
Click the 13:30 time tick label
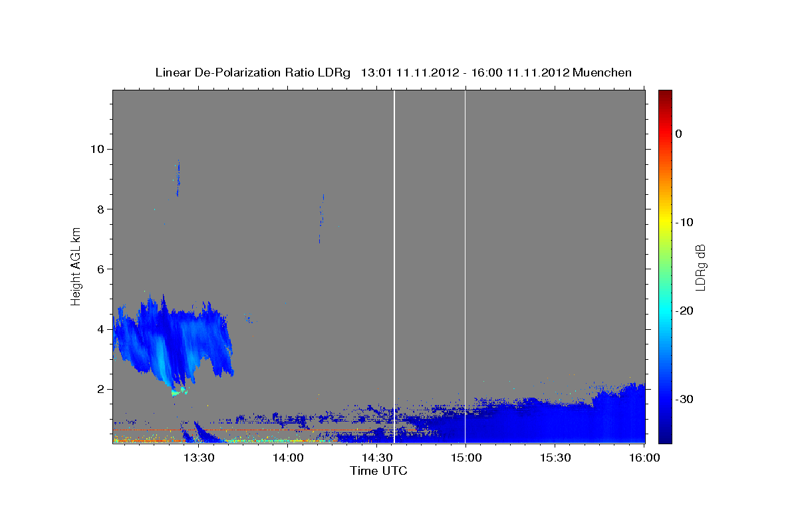pyautogui.click(x=198, y=458)
